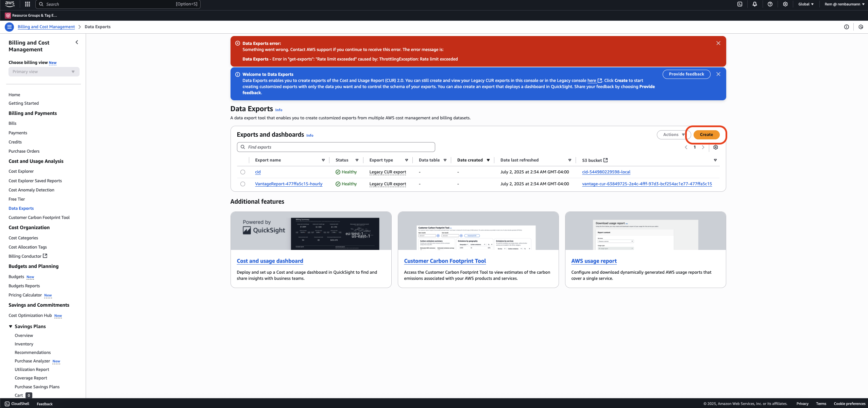Open Cookie preferences in footer
Viewport: 868px width, 408px height.
pyautogui.click(x=849, y=404)
